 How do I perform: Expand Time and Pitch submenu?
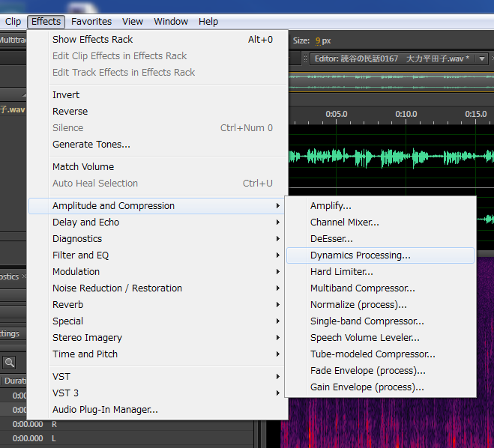point(157,354)
